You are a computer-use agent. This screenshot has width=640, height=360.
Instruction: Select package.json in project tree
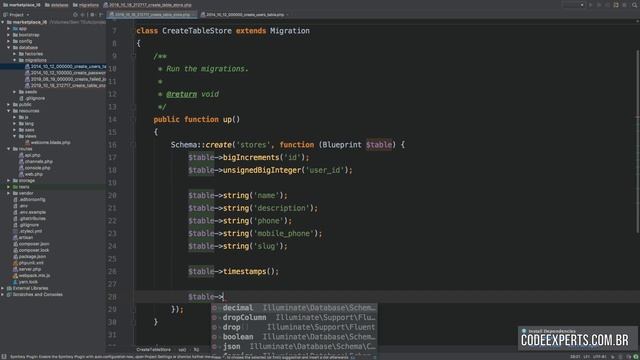pos(30,256)
